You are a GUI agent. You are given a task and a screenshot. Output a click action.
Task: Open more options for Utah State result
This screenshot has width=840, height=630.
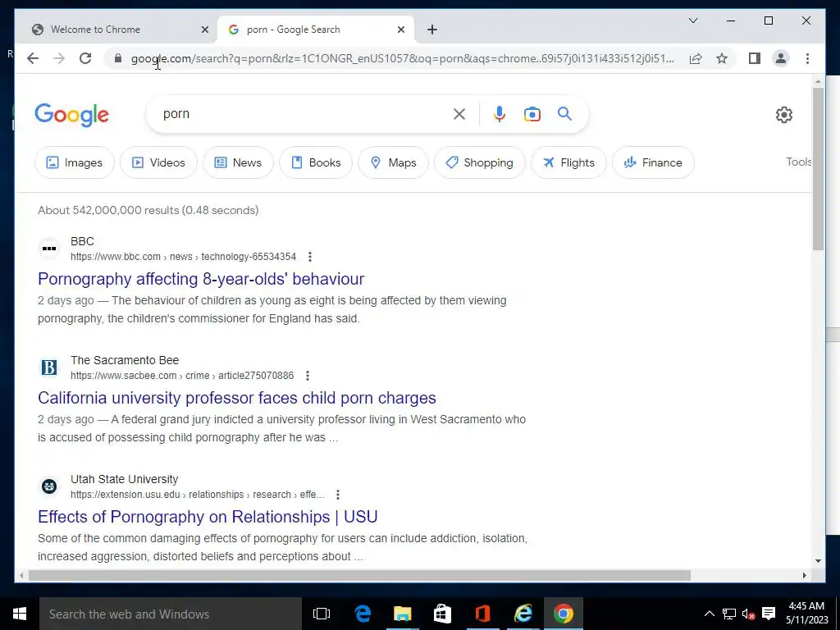click(337, 495)
